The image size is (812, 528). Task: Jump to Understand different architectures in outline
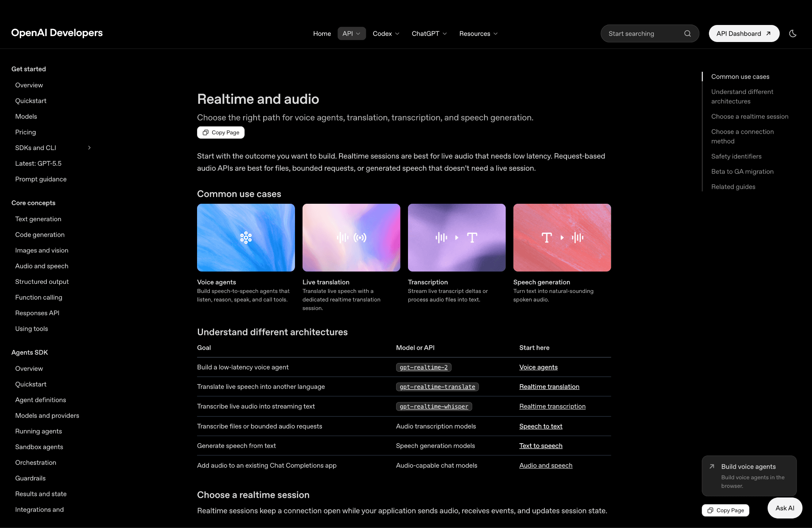(x=742, y=97)
